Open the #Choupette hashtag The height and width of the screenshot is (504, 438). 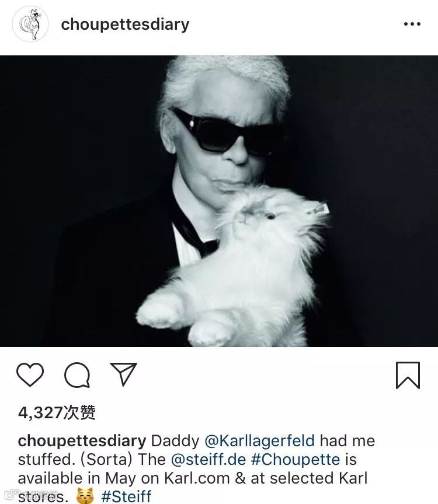(295, 460)
